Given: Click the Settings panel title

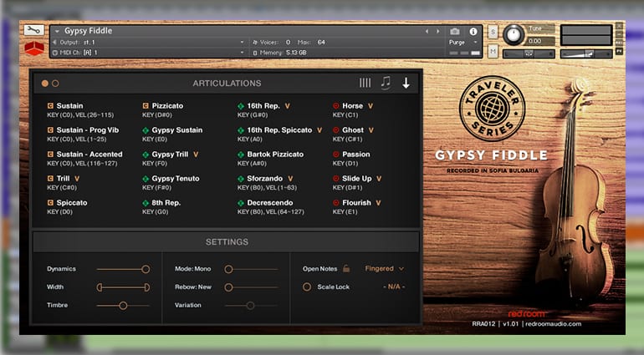Looking at the screenshot, I should (x=227, y=242).
